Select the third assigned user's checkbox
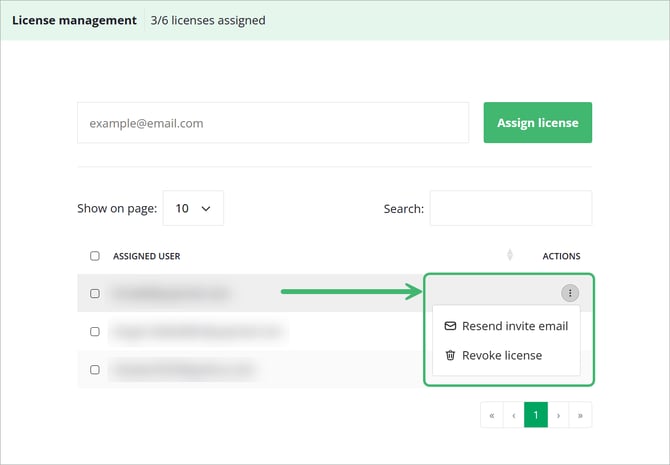The width and height of the screenshot is (670, 465). pos(95,369)
